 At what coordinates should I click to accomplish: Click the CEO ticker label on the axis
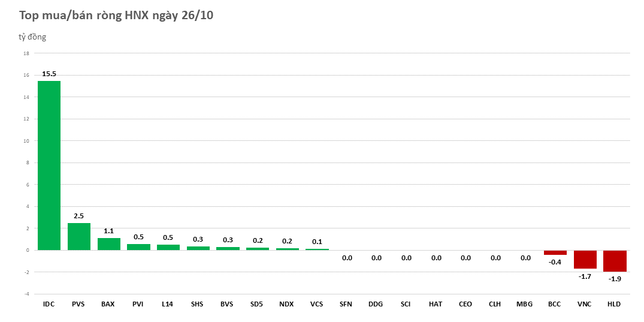point(465,304)
